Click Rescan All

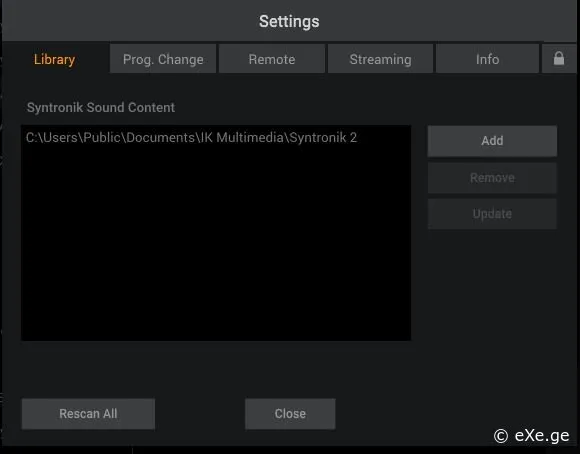click(x=88, y=414)
